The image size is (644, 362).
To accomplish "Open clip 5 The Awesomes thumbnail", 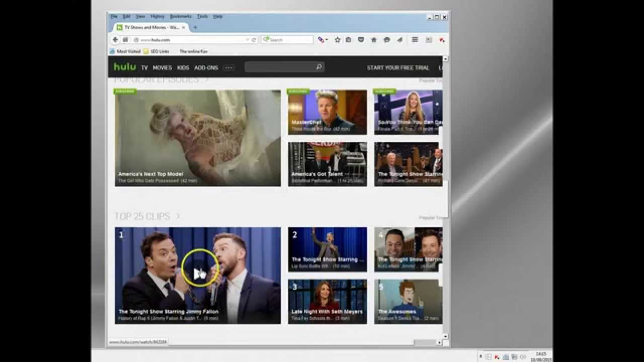I will tap(408, 302).
